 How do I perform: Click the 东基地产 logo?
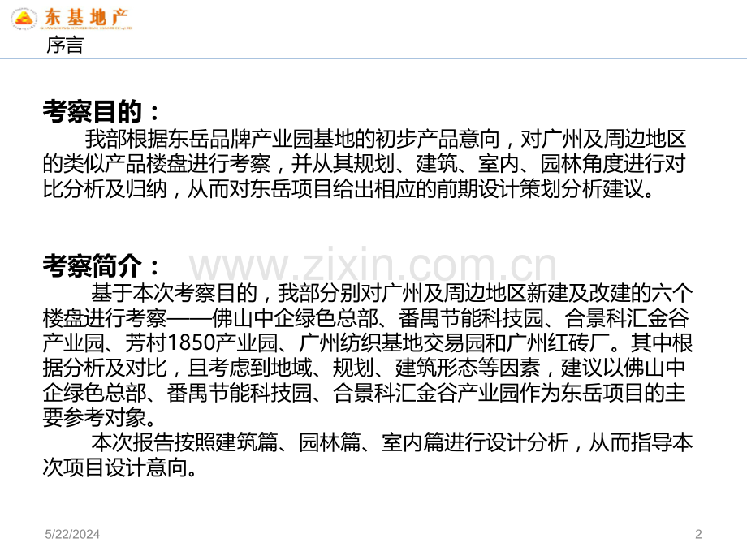tap(71, 19)
